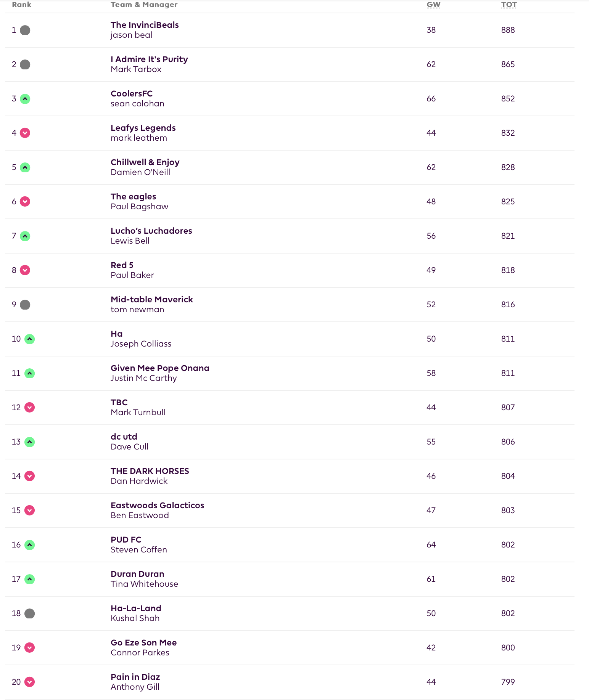Open the Pain in Diaz team
The image size is (589, 700).
(135, 677)
